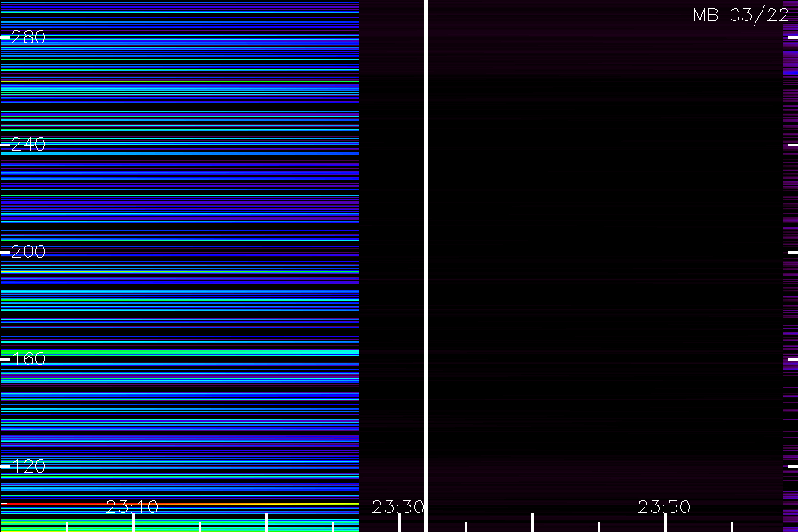This screenshot has height=532, width=798.
Task: Click the 280 frequency axis label
Action: pos(28,37)
